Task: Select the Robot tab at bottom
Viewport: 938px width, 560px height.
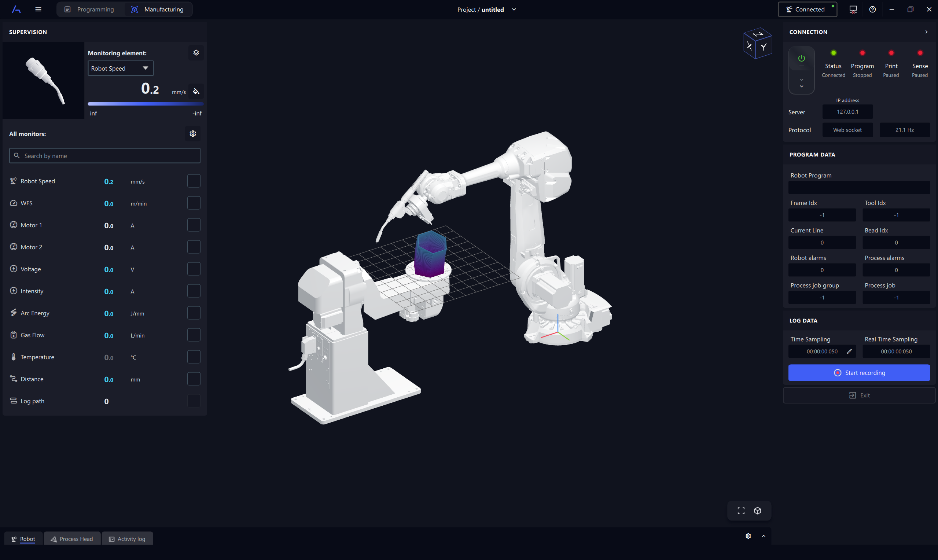Action: tap(23, 539)
